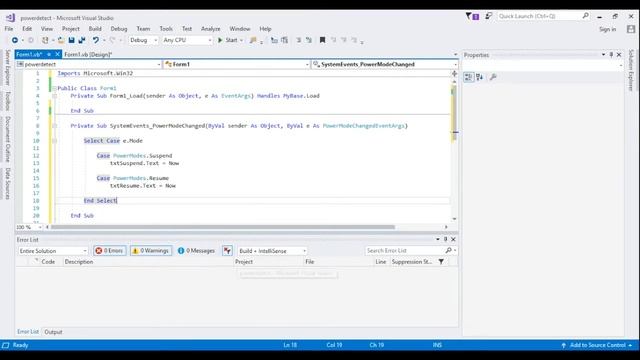Switch to the Output tab
The height and width of the screenshot is (360, 640).
[53, 332]
